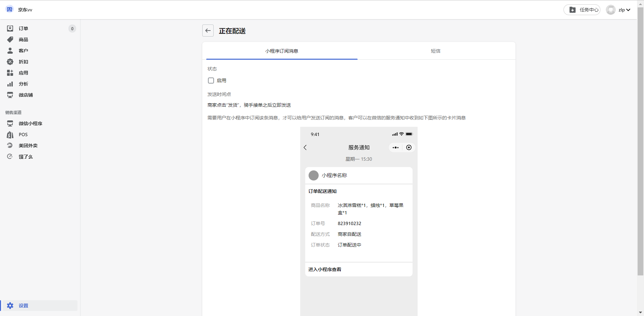Open Analytics via the bar chart icon
Screen dimensions: 644x316
pos(10,84)
